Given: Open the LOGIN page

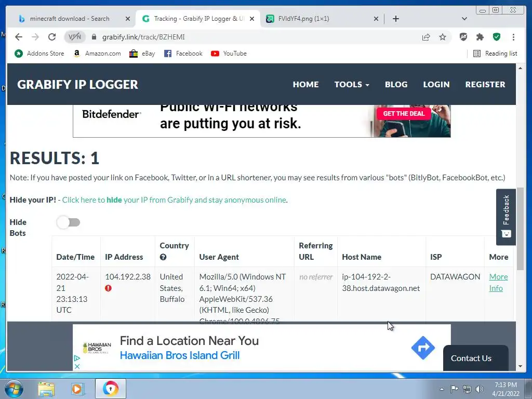Looking at the screenshot, I should pyautogui.click(x=436, y=85).
